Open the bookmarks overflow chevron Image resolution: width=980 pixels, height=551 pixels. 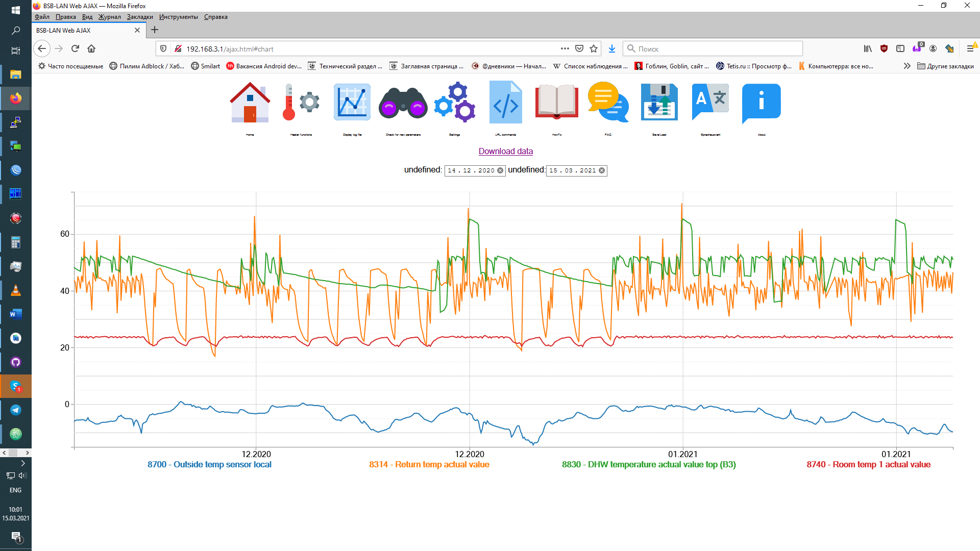(907, 66)
